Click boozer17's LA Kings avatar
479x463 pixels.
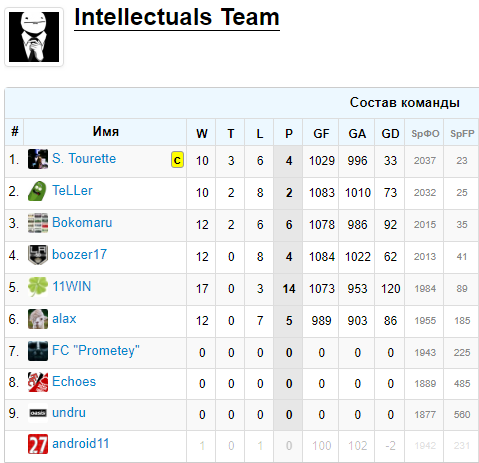coord(38,255)
